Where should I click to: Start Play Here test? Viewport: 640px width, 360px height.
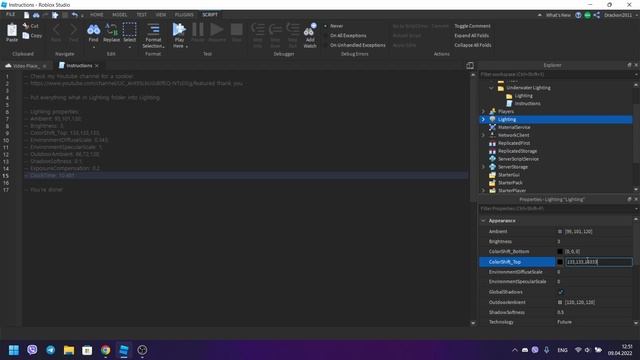pyautogui.click(x=179, y=29)
